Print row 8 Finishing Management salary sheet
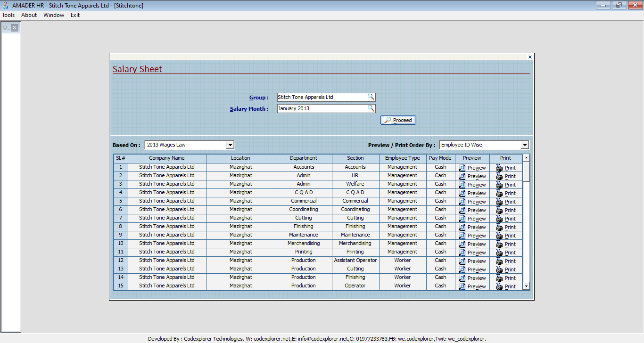This screenshot has width=644, height=343. click(x=506, y=227)
